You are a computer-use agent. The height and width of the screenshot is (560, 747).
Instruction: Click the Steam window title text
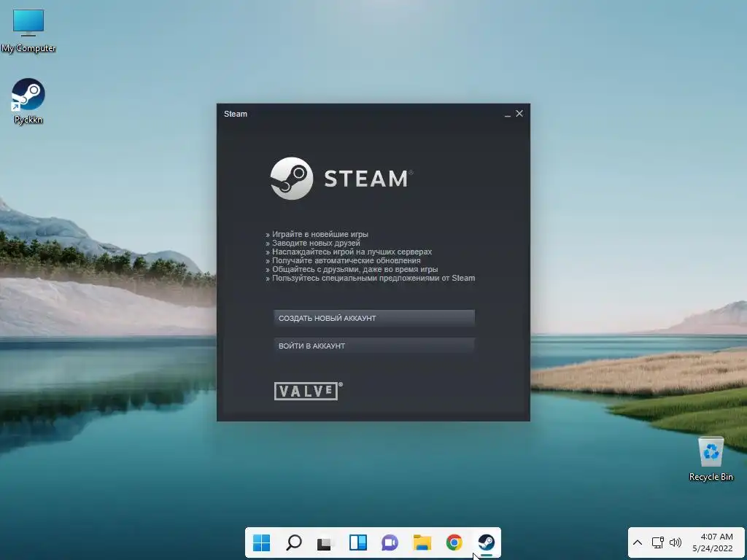click(236, 114)
